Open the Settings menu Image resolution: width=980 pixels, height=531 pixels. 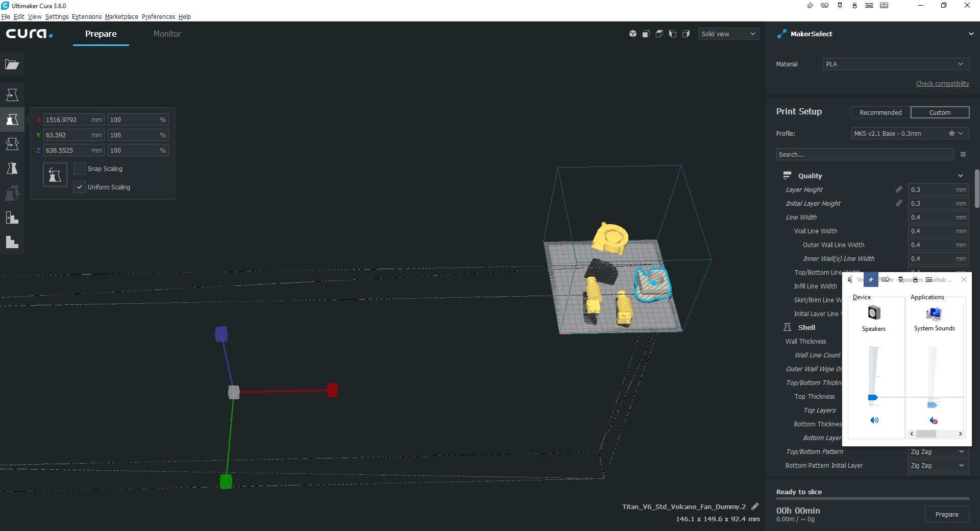click(x=57, y=16)
